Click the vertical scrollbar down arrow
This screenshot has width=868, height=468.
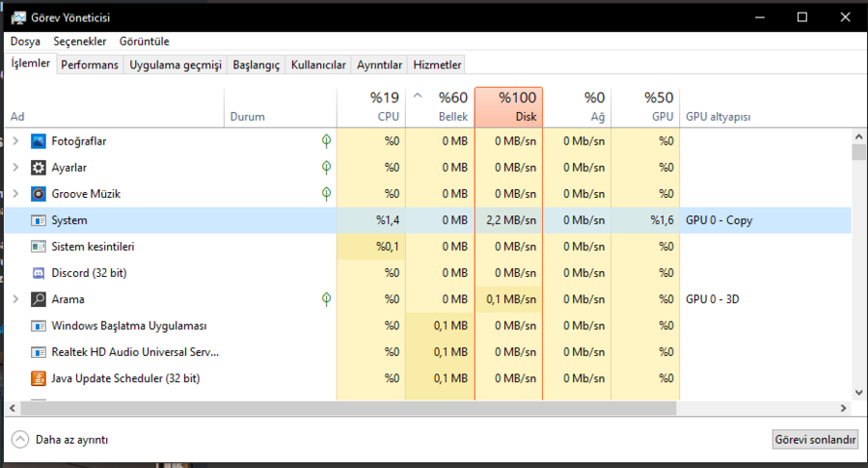point(858,393)
